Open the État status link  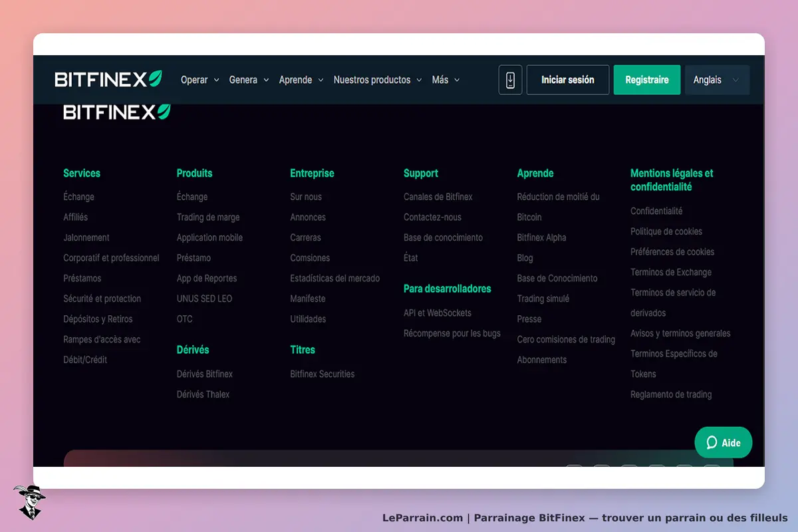[411, 258]
